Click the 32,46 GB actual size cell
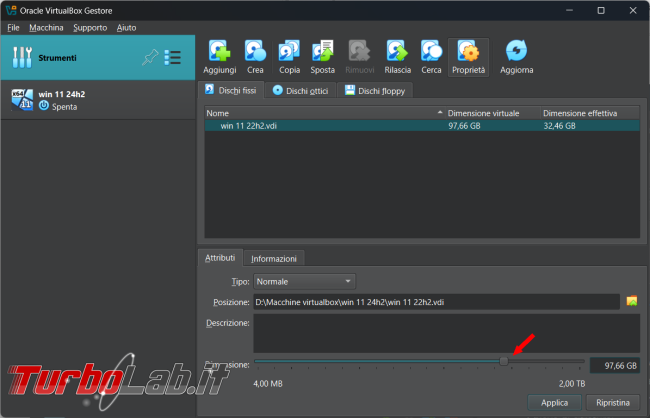650x418 pixels. click(559, 126)
